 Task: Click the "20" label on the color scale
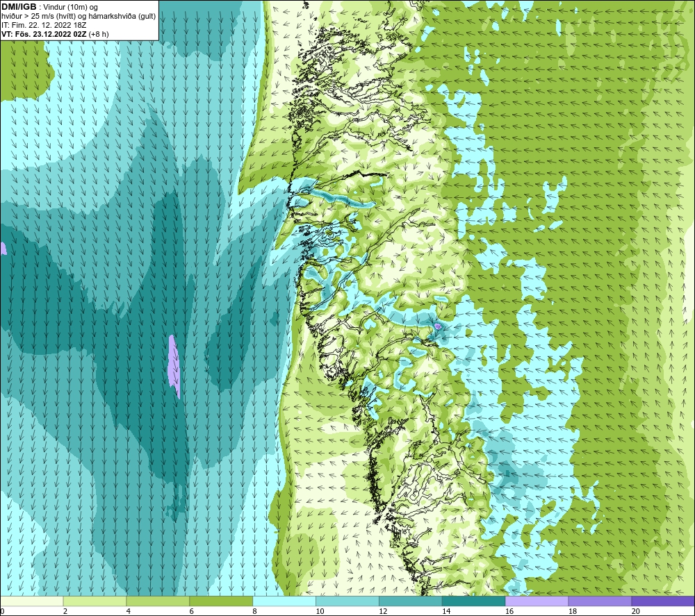pyautogui.click(x=636, y=611)
